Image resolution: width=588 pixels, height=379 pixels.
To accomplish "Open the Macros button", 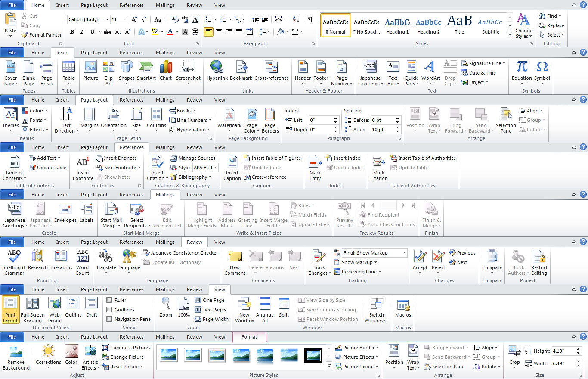I will [403, 310].
